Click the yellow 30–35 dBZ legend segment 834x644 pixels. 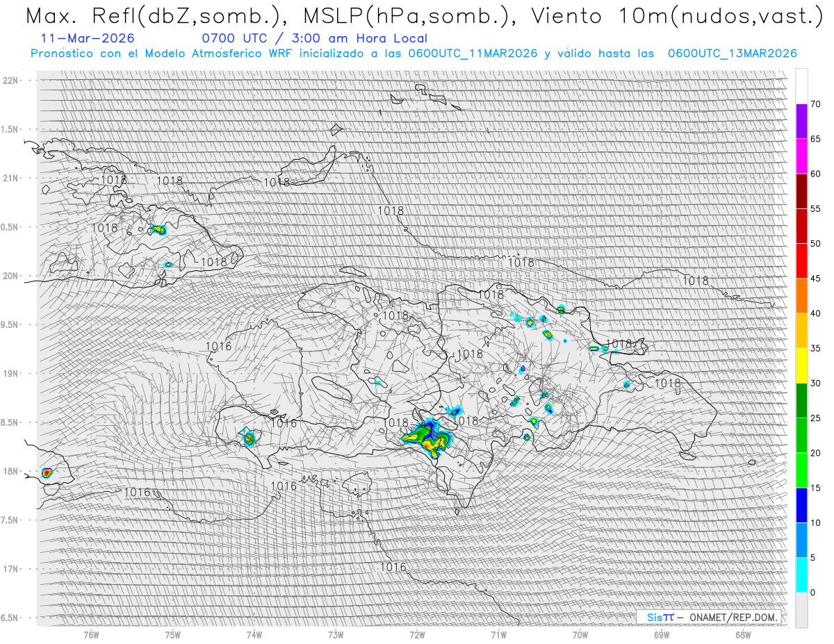[x=801, y=365]
